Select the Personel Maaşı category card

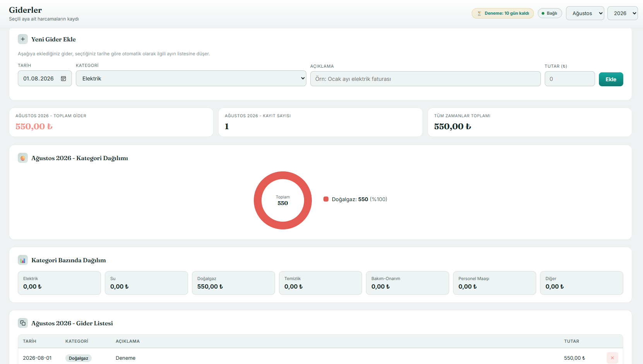tap(494, 283)
